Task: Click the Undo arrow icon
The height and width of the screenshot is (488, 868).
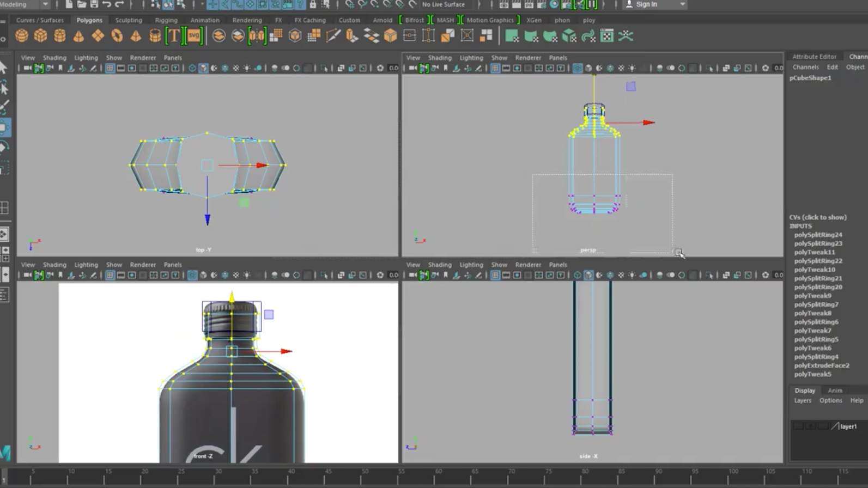Action: [x=107, y=4]
